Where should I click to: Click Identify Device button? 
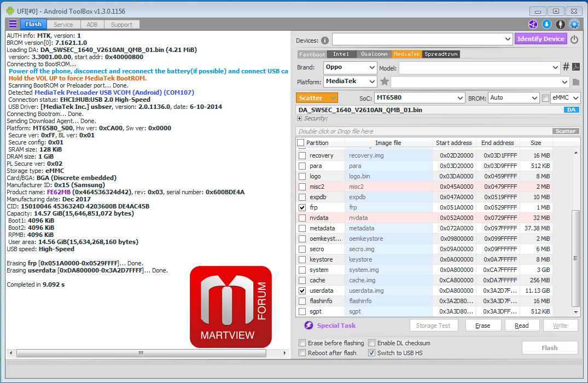[541, 39]
